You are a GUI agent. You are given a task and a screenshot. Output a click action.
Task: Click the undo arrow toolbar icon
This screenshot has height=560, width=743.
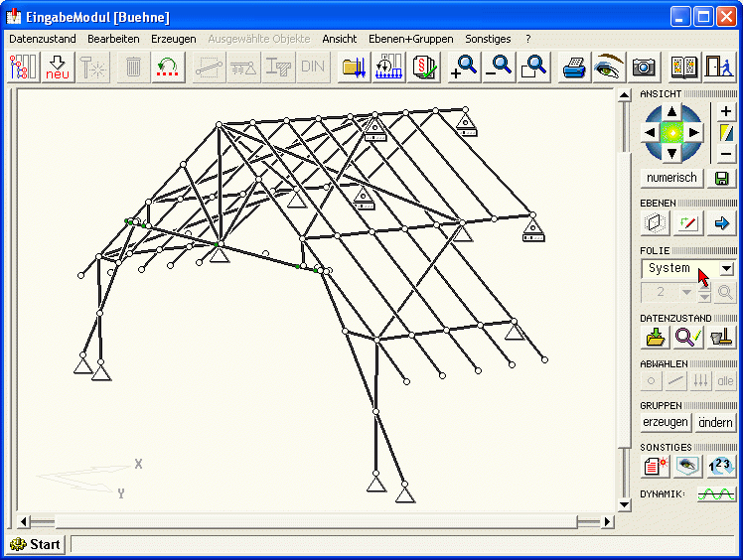[x=168, y=67]
